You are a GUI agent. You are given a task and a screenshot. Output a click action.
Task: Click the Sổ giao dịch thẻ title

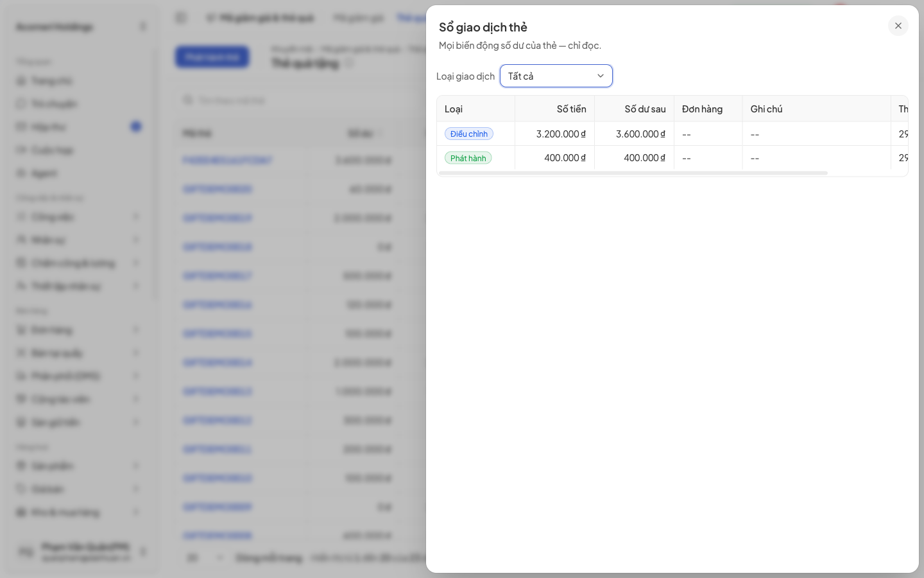(x=483, y=27)
